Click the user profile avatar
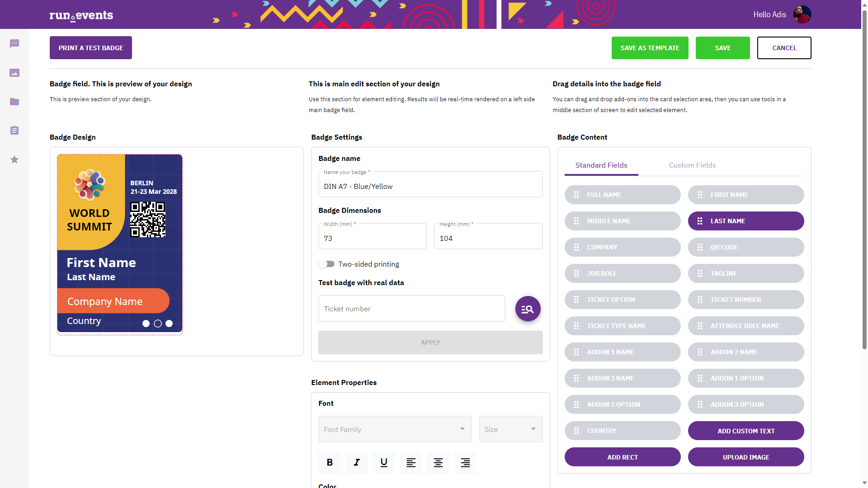This screenshot has width=868, height=488. [x=802, y=14]
